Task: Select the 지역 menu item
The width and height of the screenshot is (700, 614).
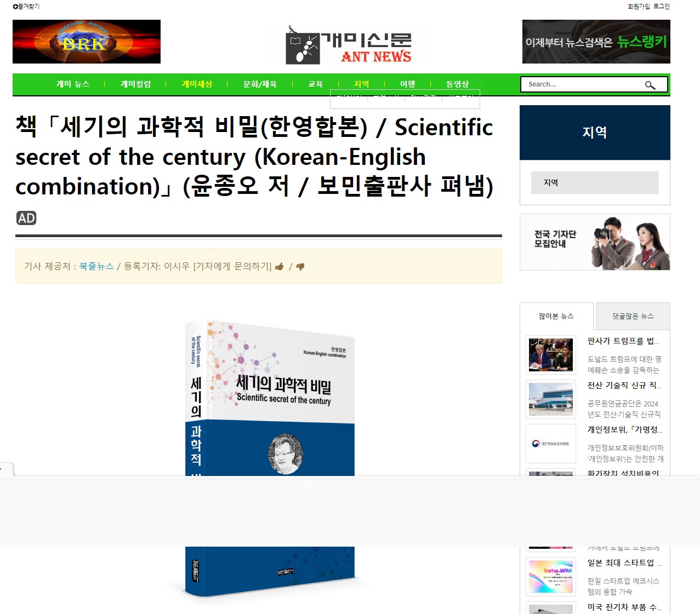Action: [x=362, y=84]
